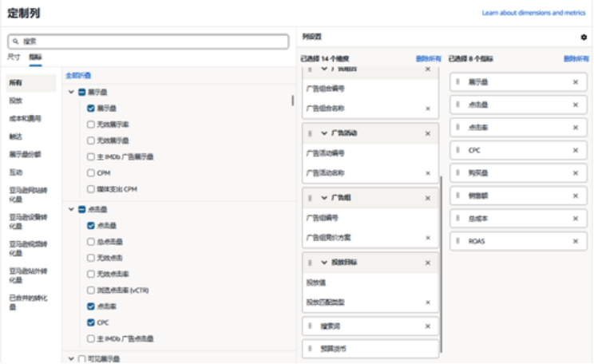594x364 pixels.
Task: Grab drag handle of 广告活动 group
Action: click(x=310, y=133)
